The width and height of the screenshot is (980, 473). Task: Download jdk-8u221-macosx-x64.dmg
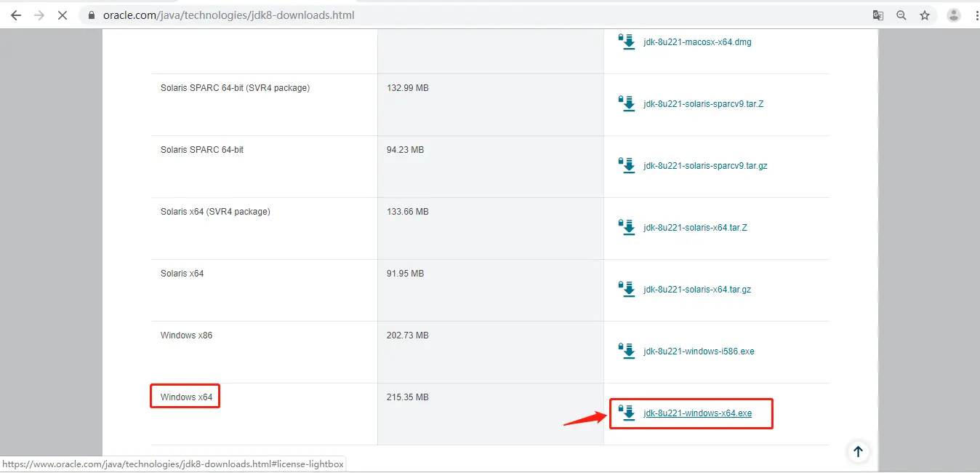point(697,42)
